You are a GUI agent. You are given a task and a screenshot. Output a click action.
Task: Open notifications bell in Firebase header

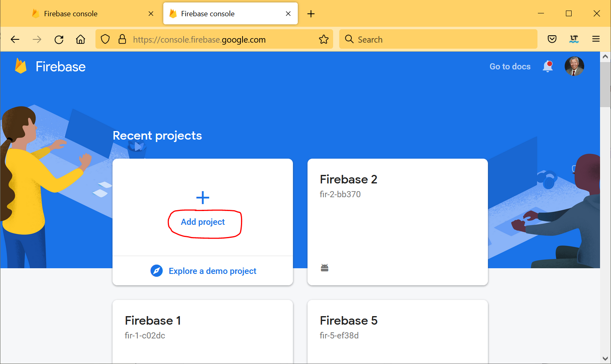click(548, 66)
